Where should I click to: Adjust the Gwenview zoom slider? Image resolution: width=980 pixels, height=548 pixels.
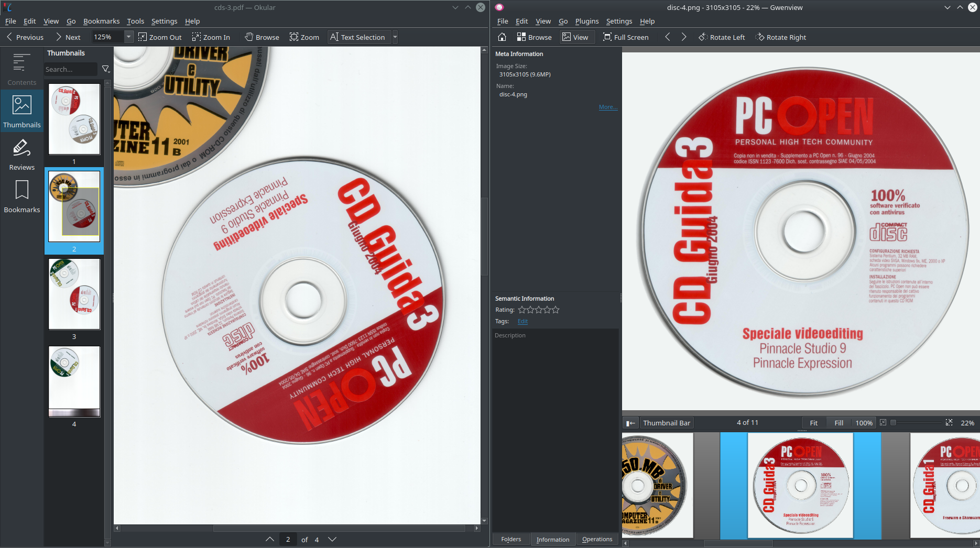click(x=916, y=423)
